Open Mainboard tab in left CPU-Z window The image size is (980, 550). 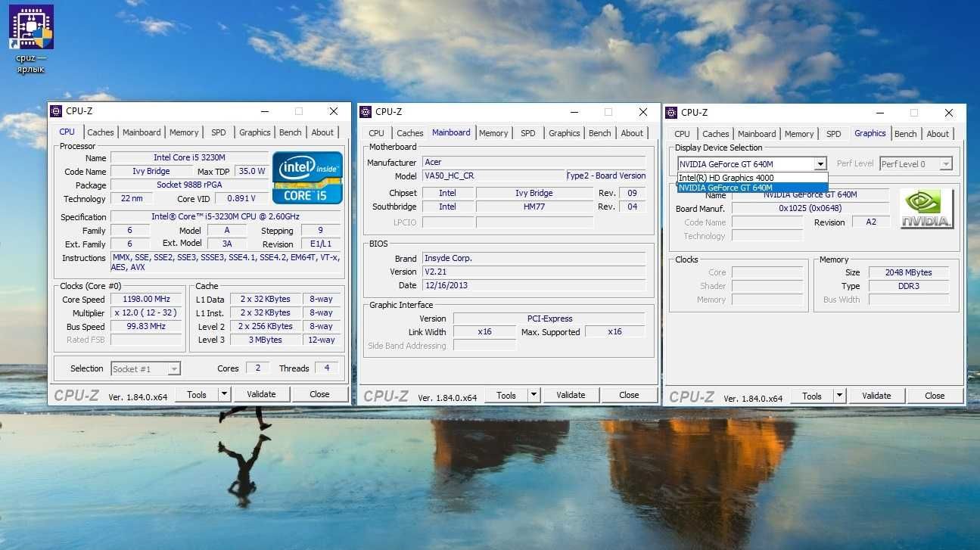coord(142,132)
